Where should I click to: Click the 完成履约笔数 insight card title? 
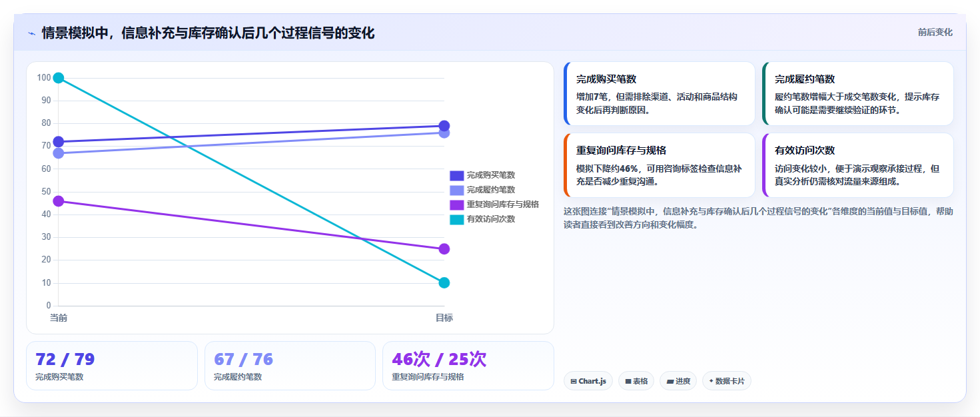[805, 79]
